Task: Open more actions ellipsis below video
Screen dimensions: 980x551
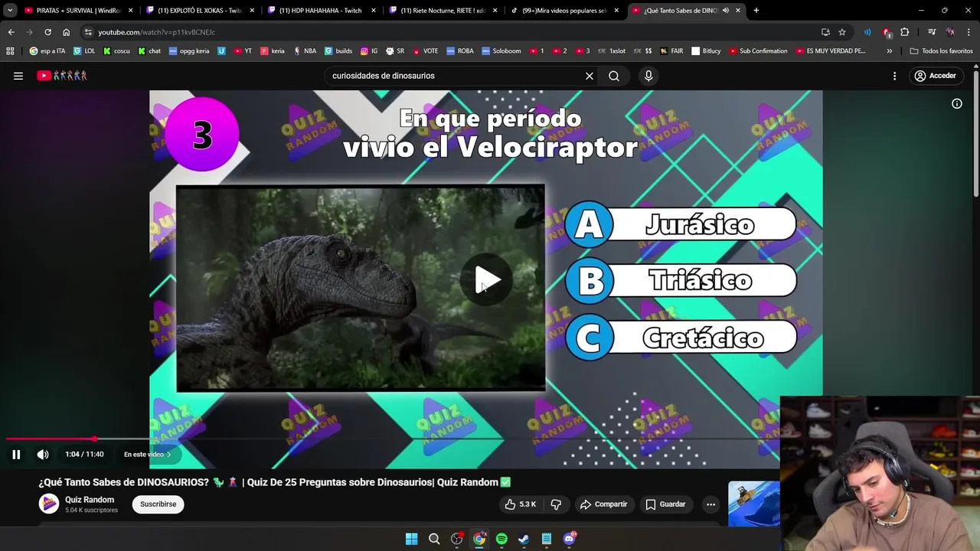Action: (710, 504)
